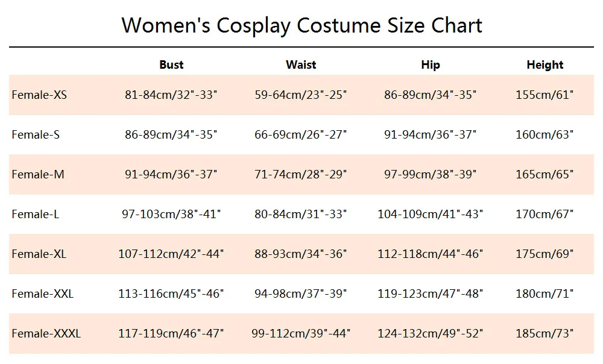Image resolution: width=603 pixels, height=364 pixels.
Task: Click the Female-XS row label
Action: click(x=39, y=95)
